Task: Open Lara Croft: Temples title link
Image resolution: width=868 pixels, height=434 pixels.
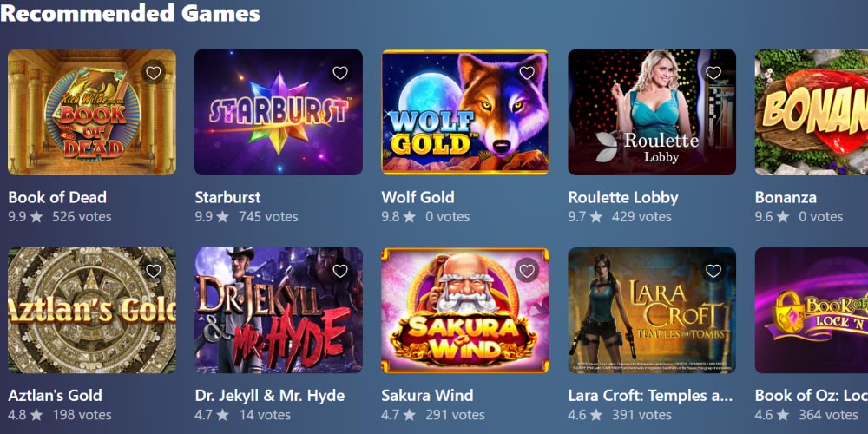Action: pyautogui.click(x=650, y=395)
